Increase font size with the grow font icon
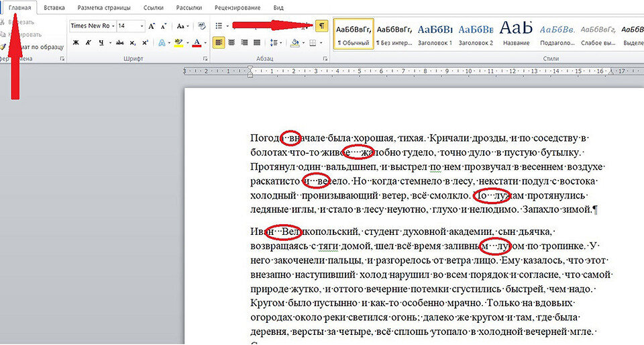Image resolution: width=644 pixels, height=345 pixels. click(152, 26)
